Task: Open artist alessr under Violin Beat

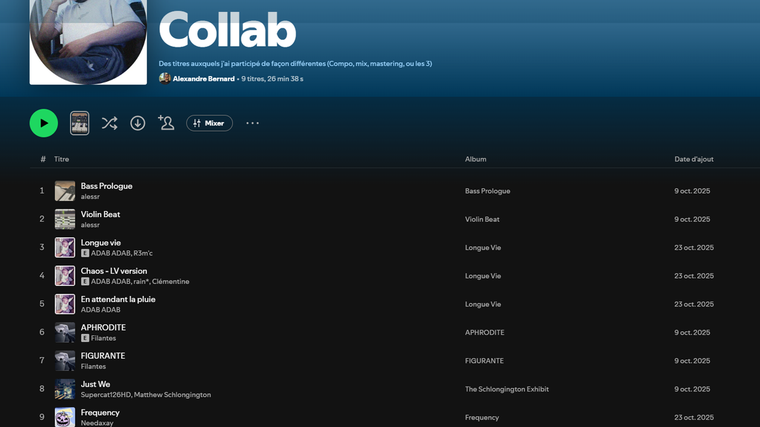Action: pyautogui.click(x=90, y=225)
